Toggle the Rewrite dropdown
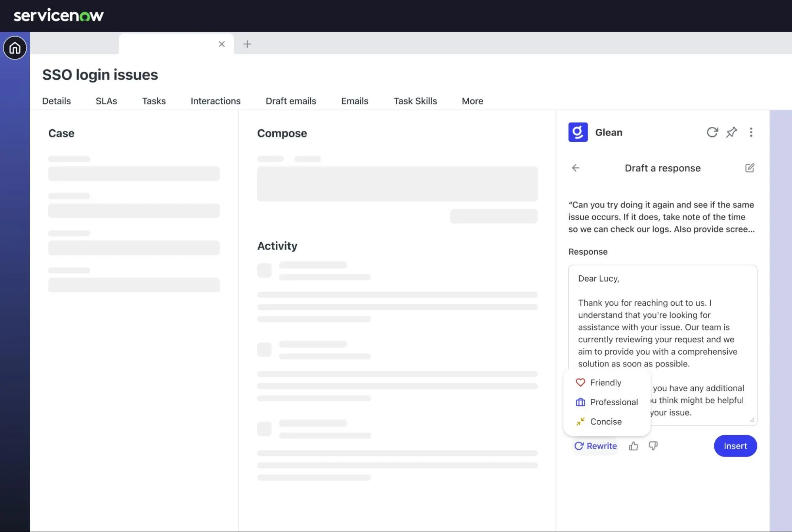This screenshot has width=792, height=532. click(x=595, y=446)
